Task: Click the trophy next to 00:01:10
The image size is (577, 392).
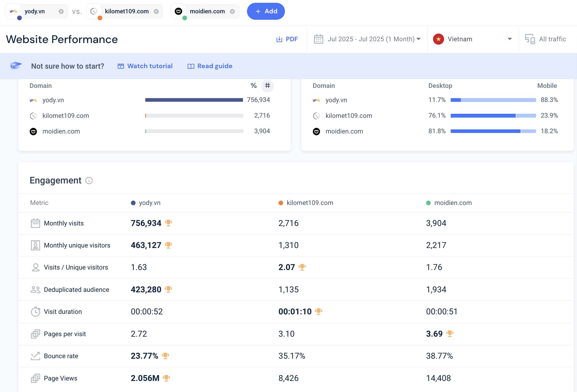Action: 318,311
